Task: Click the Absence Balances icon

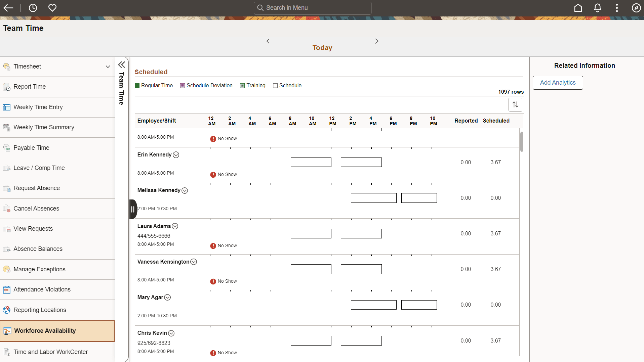Action: click(7, 249)
